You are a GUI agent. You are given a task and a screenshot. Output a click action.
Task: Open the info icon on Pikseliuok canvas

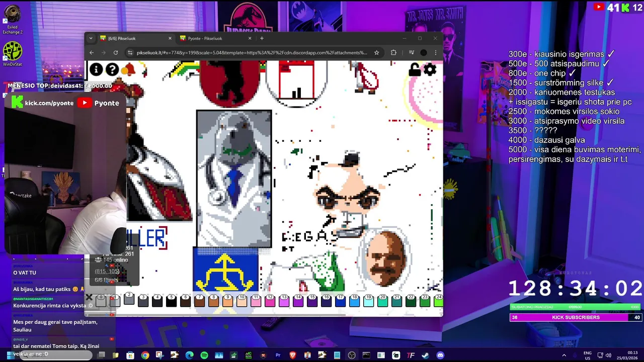tap(96, 69)
